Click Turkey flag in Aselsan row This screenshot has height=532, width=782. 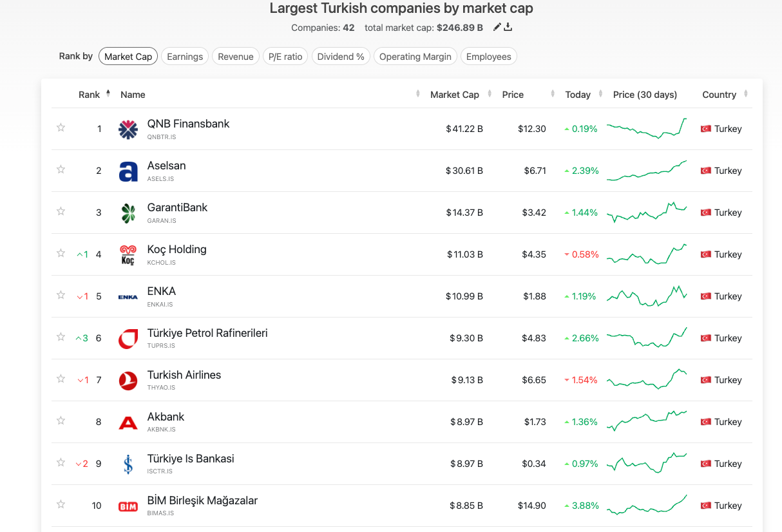pos(705,171)
